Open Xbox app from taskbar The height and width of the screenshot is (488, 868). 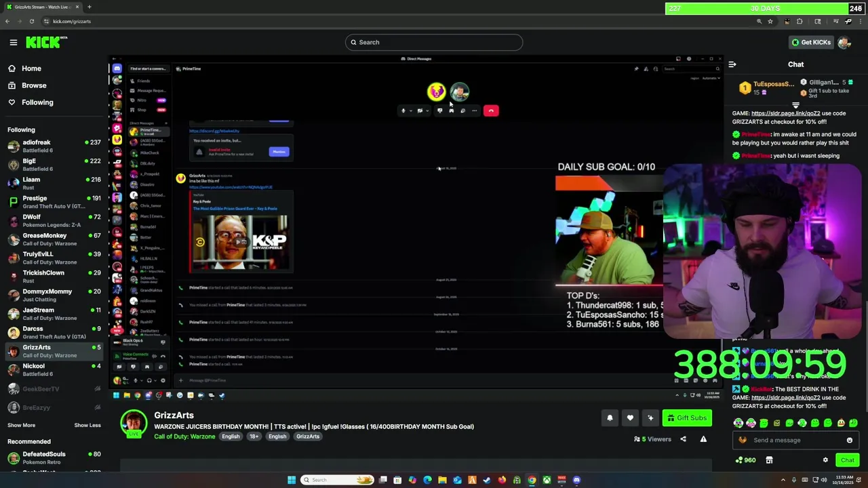tap(547, 480)
